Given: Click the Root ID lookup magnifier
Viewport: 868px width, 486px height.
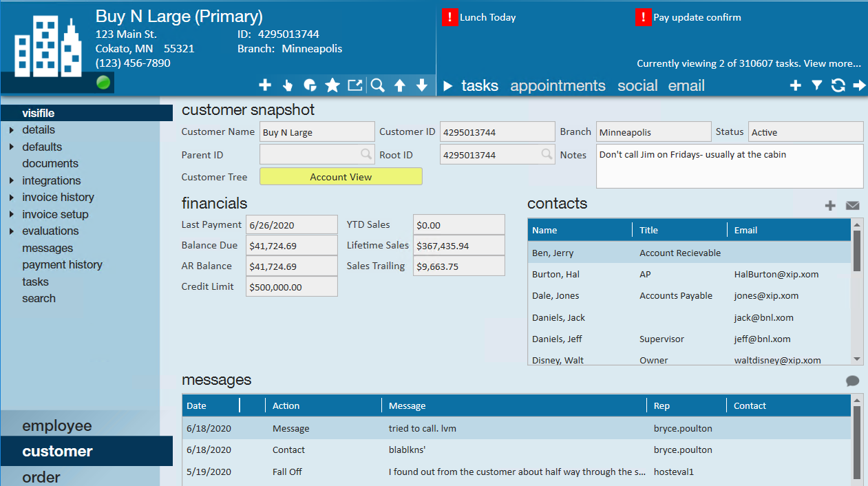Looking at the screenshot, I should click(x=547, y=154).
